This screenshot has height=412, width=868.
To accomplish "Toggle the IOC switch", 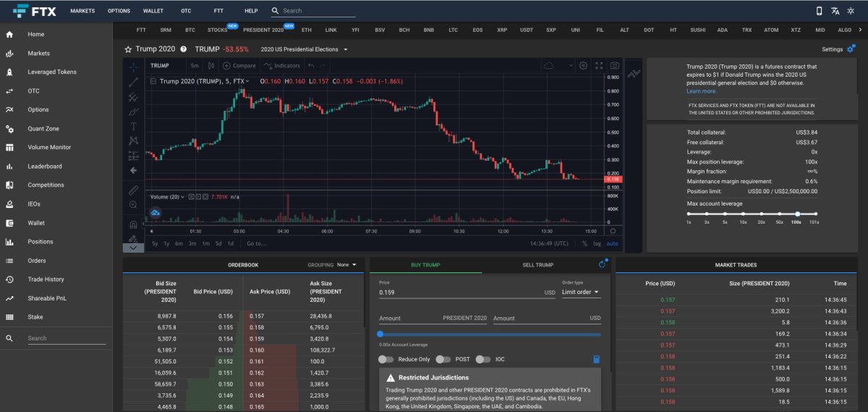I will (484, 359).
